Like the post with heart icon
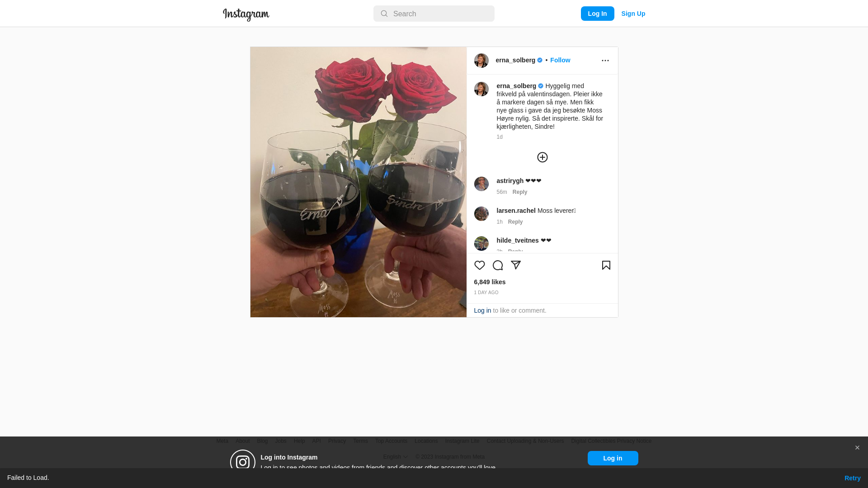The height and width of the screenshot is (488, 868). [479, 265]
